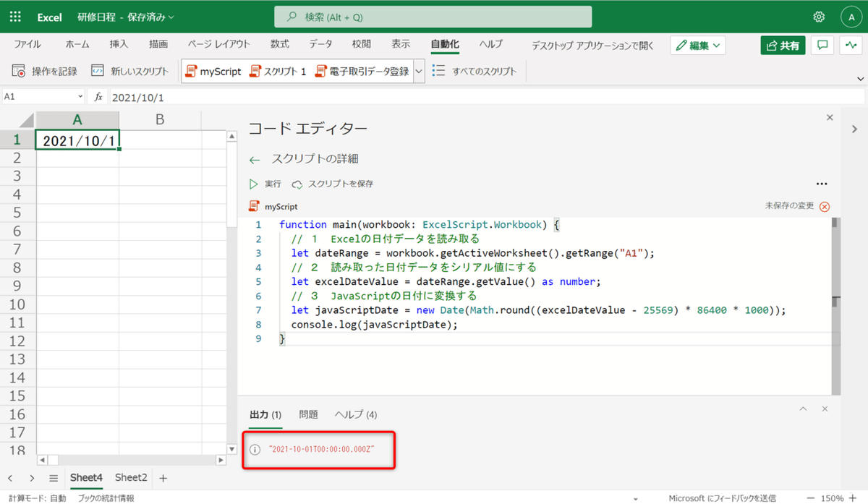Viewport: 868px width, 504px height.
Task: Switch to the 描画 tab
Action: (158, 44)
